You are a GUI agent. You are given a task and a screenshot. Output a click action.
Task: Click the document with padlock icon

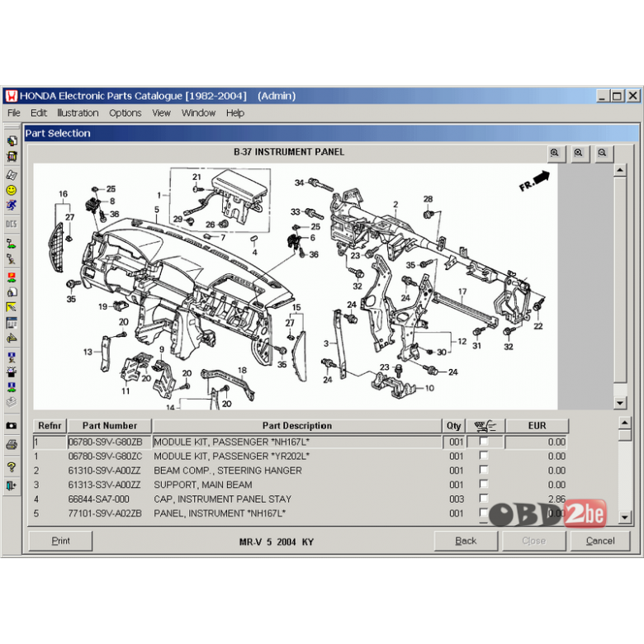click(x=12, y=292)
